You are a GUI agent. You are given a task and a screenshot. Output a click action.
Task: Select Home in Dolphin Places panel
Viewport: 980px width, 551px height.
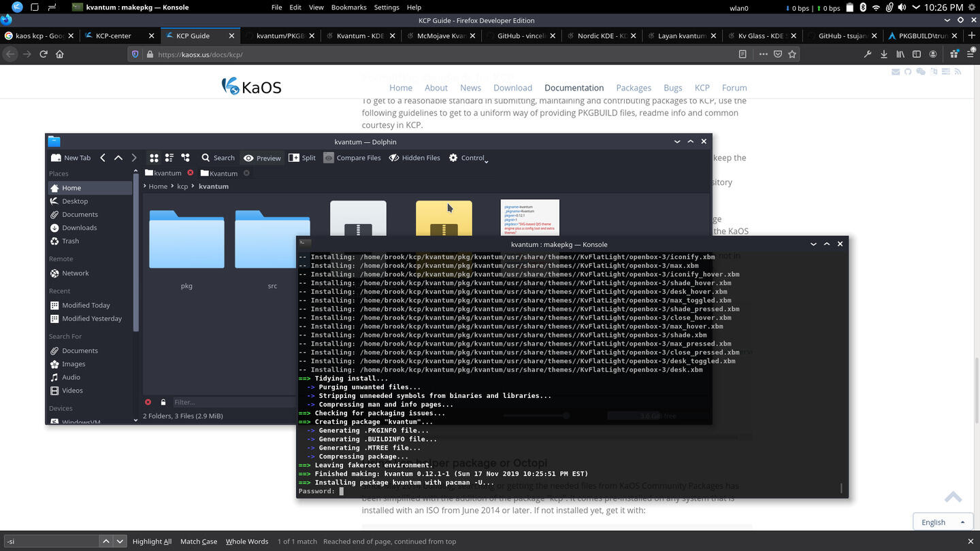pos(90,188)
